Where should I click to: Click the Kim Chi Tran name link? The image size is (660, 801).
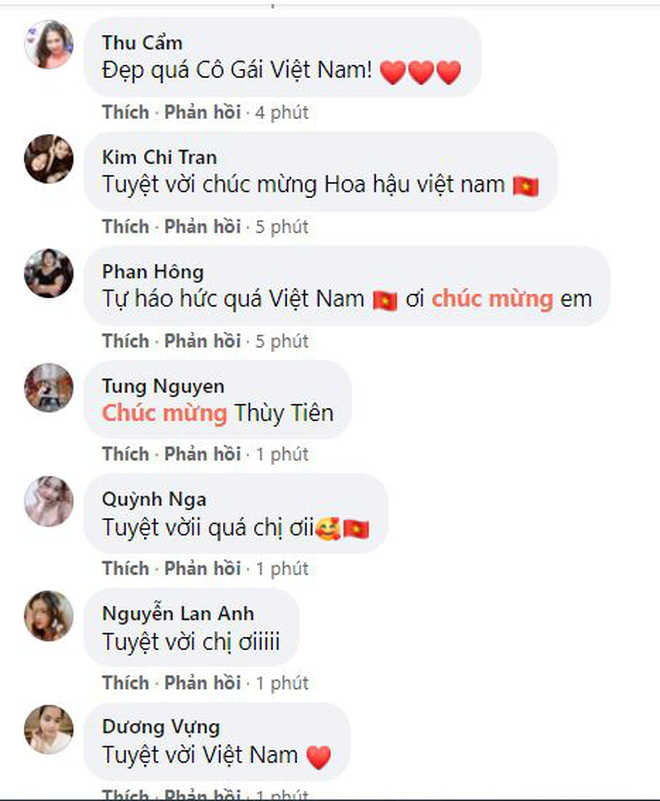[159, 157]
